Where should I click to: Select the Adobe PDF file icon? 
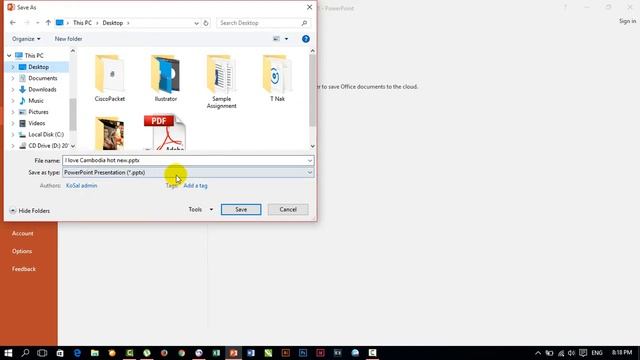click(x=165, y=132)
